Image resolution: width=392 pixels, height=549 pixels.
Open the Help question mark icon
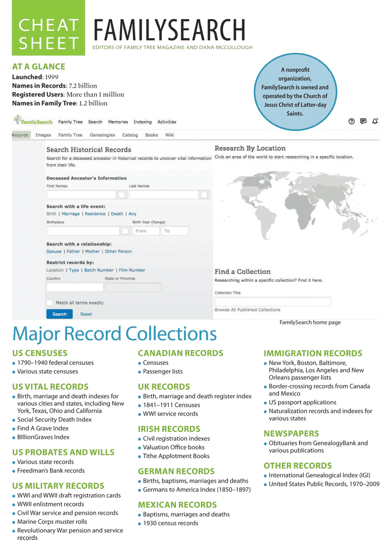(351, 122)
